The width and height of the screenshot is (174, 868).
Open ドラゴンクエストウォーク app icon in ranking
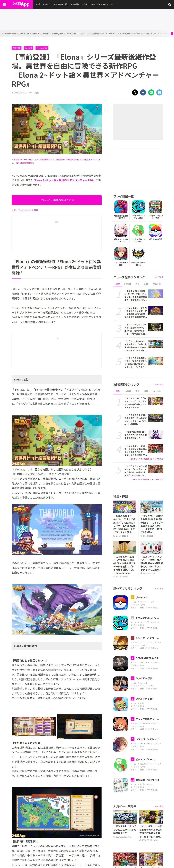pos(120,623)
